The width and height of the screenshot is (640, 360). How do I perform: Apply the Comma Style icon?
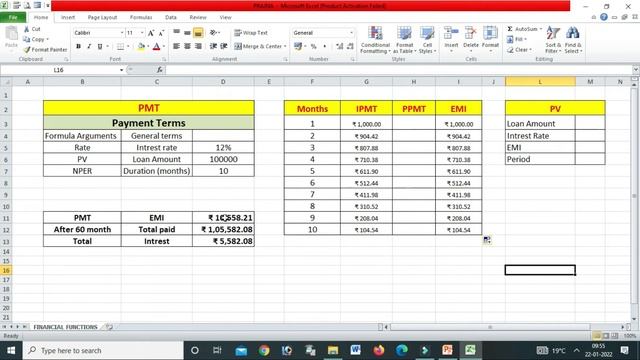pos(324,47)
